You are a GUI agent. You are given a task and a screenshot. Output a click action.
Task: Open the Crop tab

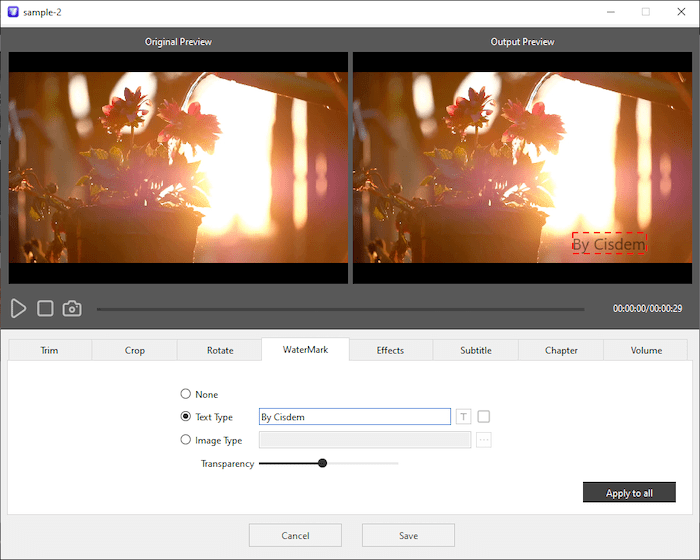click(135, 350)
